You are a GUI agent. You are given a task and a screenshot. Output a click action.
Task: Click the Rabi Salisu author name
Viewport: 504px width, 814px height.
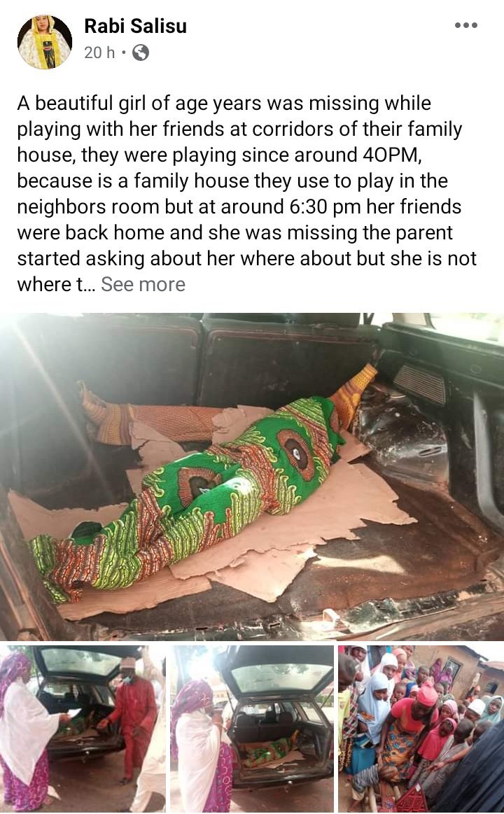136,26
